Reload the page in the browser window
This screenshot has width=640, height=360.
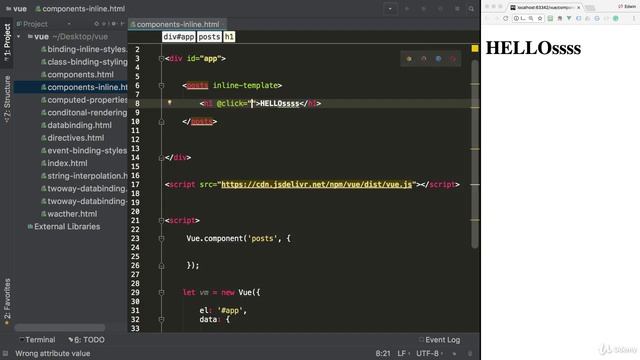point(505,18)
